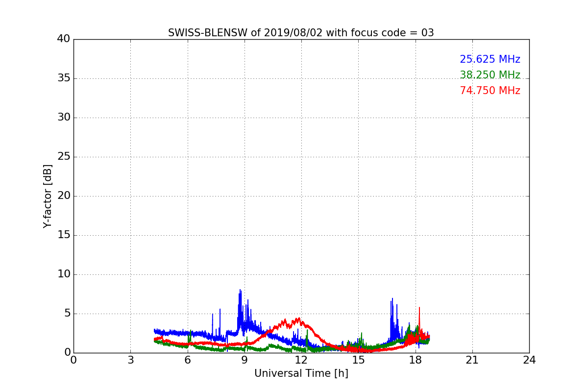Select the green 38.250 MHz legend label
Image resolution: width=588 pixels, height=392 pixels.
click(490, 75)
